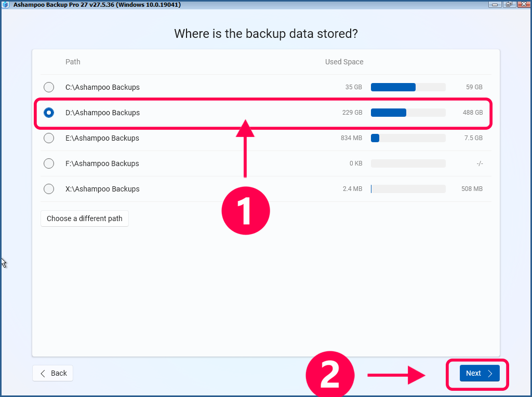This screenshot has width=532, height=397.
Task: Continue with the Next button
Action: coord(480,373)
